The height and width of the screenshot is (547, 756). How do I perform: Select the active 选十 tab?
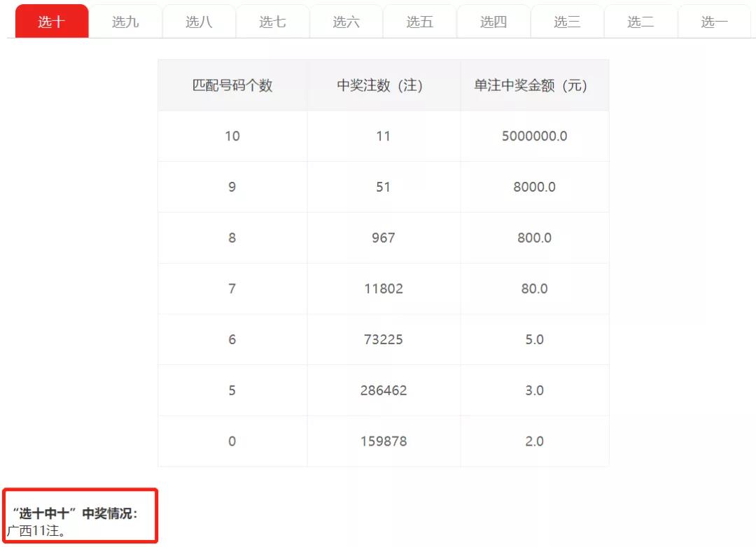pos(50,21)
